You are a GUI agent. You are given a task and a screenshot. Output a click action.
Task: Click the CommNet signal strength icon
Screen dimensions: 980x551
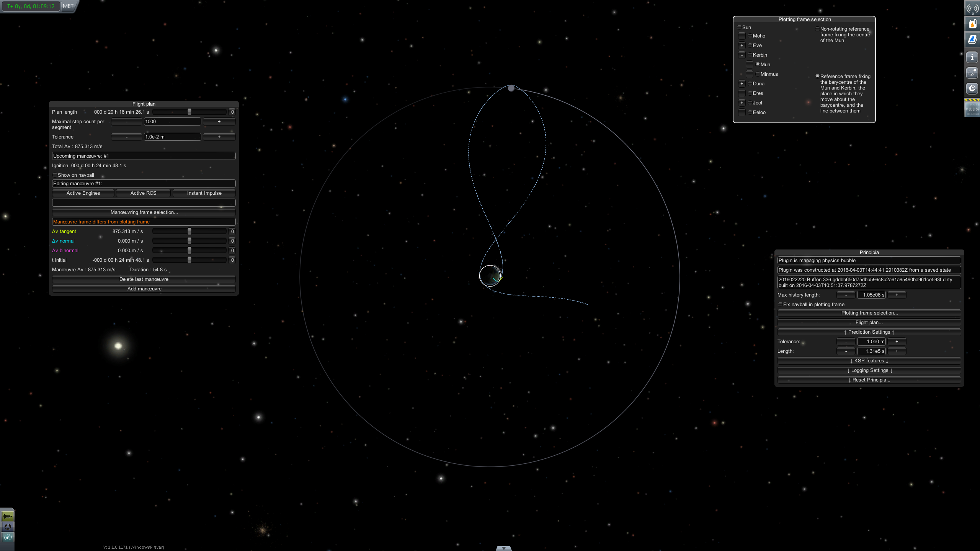click(x=972, y=8)
